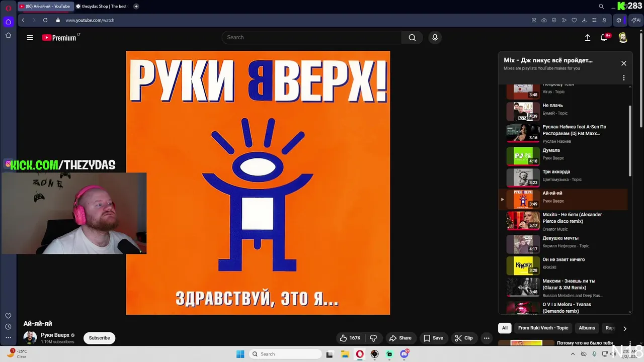
Task: Select 'Руслан Набиев feat A-Sen' playlist entry
Action: (563, 133)
